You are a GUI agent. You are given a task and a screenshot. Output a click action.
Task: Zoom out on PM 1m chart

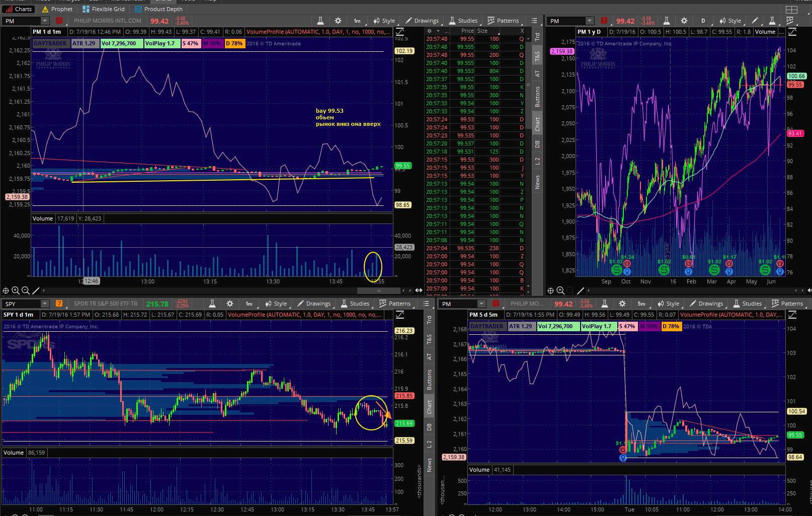pos(25,290)
